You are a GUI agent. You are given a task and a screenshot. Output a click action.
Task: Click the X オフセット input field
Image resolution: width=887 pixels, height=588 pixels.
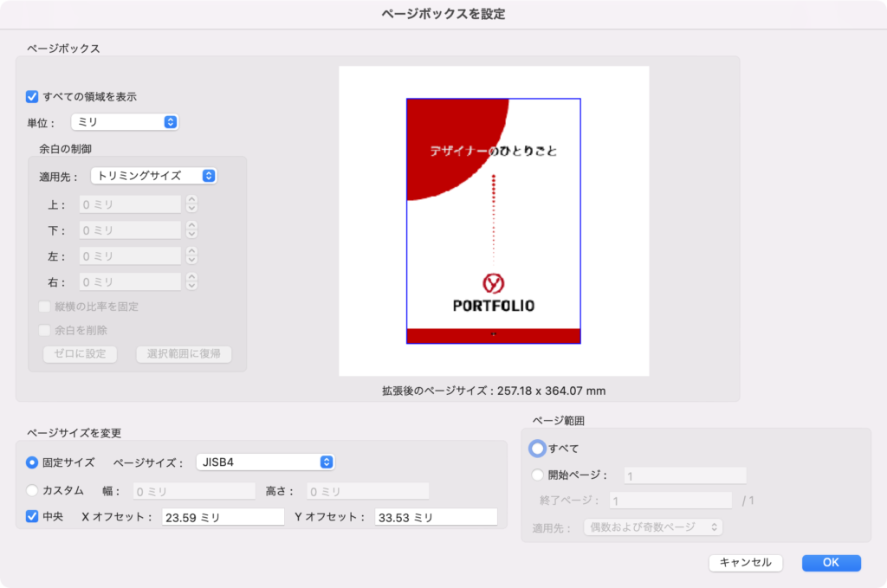(x=223, y=517)
